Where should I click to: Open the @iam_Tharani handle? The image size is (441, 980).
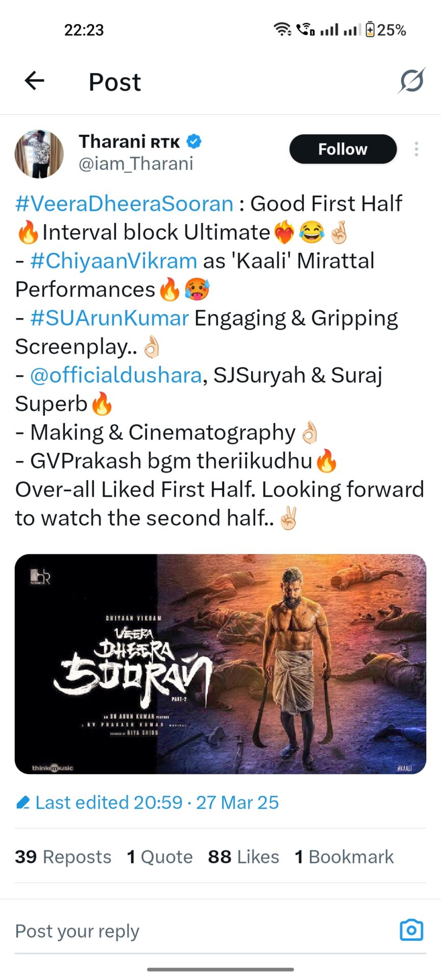tap(136, 164)
